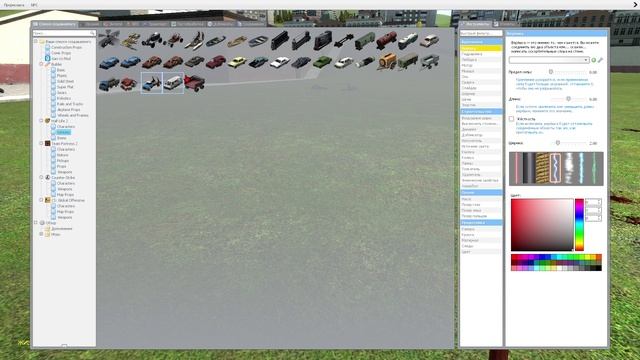Spawn the blue tow truck
Image resolution: width=640 pixels, height=360 pixels.
(152, 83)
